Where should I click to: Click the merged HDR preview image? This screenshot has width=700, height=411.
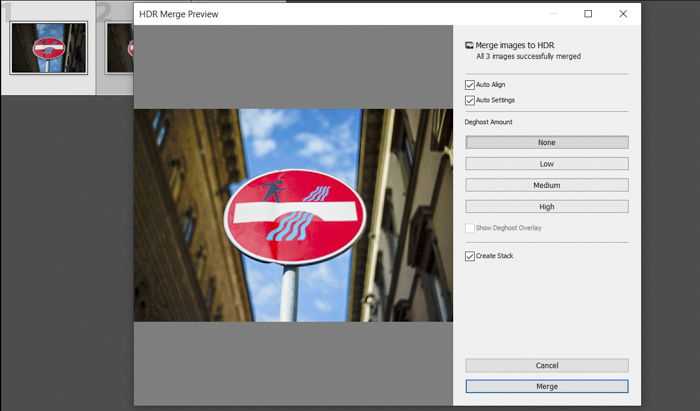point(293,215)
